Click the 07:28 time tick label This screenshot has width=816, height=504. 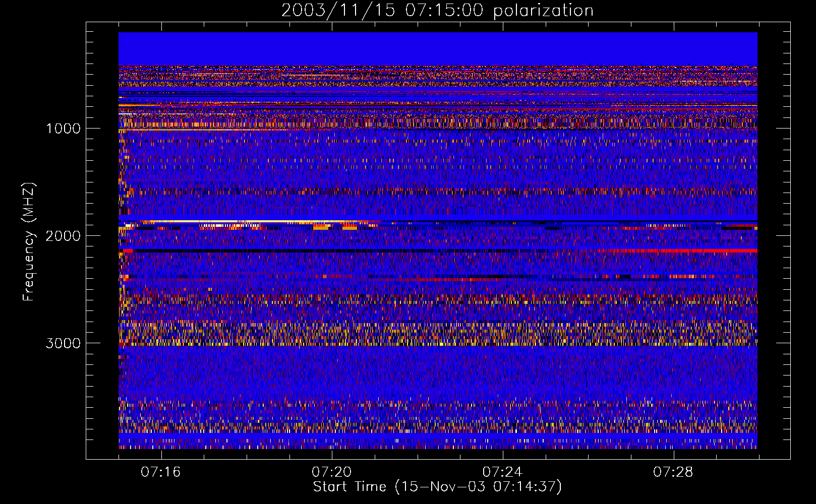673,472
